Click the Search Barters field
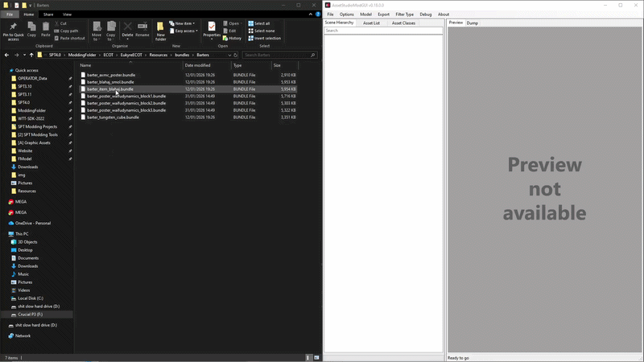The height and width of the screenshot is (362, 644). pos(279,55)
